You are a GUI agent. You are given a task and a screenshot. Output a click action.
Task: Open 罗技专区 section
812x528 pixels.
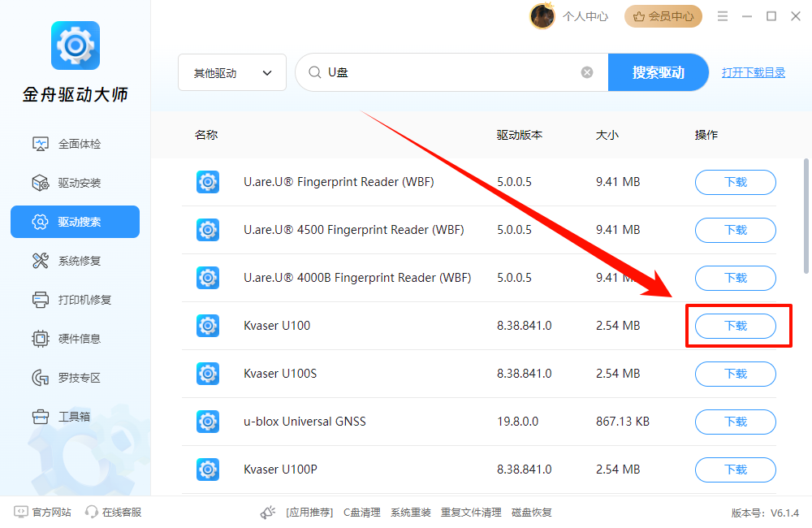click(75, 378)
